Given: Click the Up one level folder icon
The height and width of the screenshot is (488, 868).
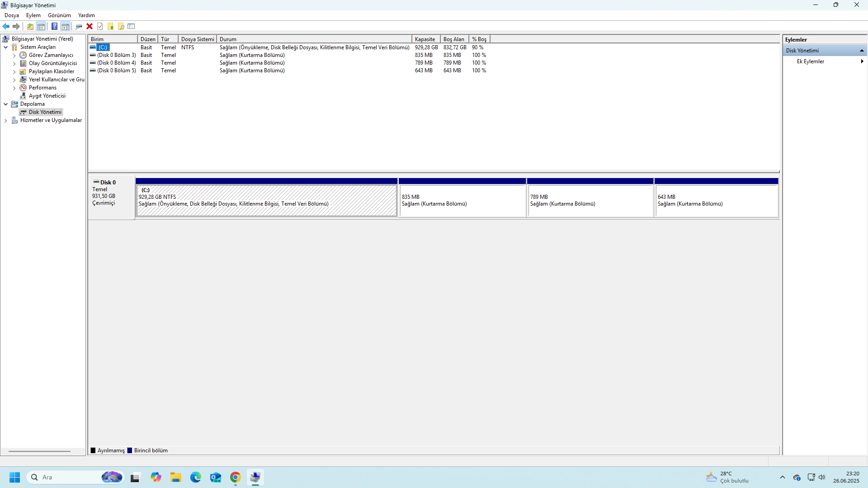Looking at the screenshot, I should [x=30, y=26].
